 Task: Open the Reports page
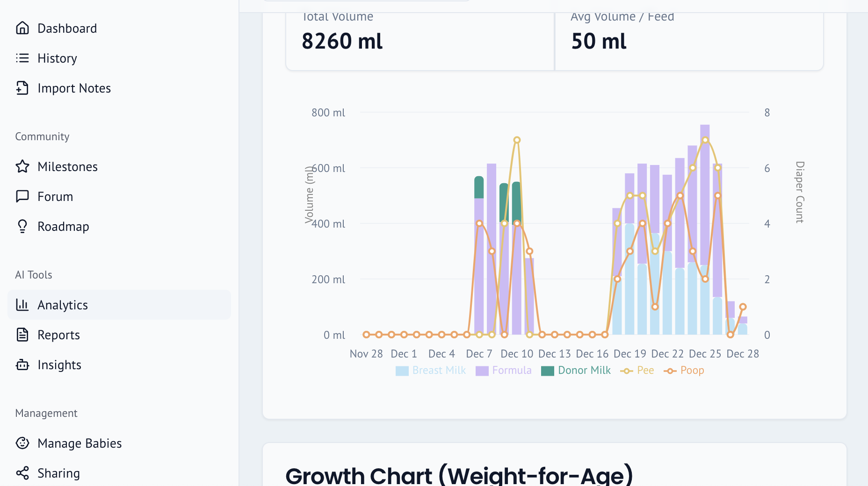119,335
